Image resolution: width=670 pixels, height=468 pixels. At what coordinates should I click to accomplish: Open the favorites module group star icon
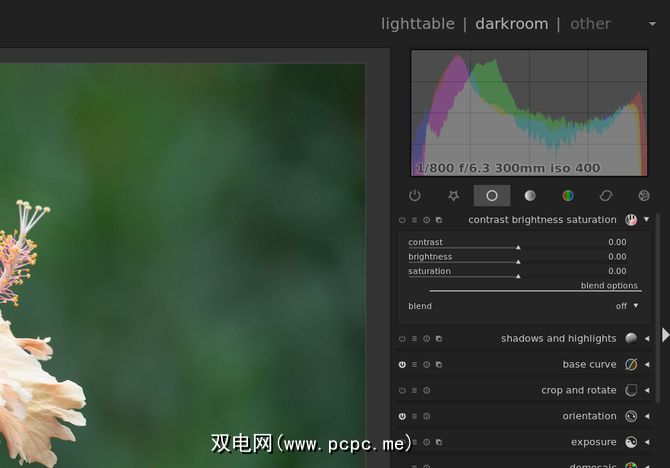(453, 196)
